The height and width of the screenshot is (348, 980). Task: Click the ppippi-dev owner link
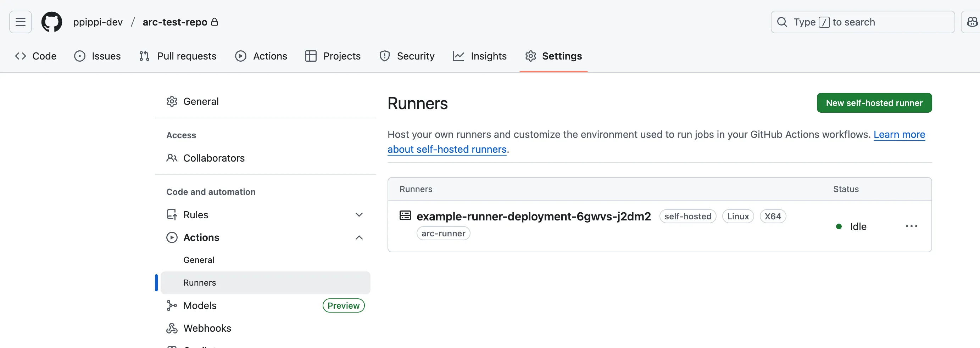click(98, 22)
